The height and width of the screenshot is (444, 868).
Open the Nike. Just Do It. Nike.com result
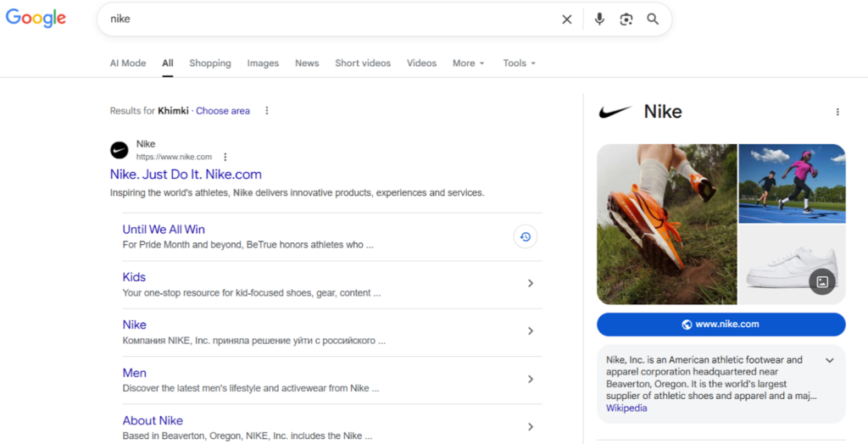tap(186, 175)
